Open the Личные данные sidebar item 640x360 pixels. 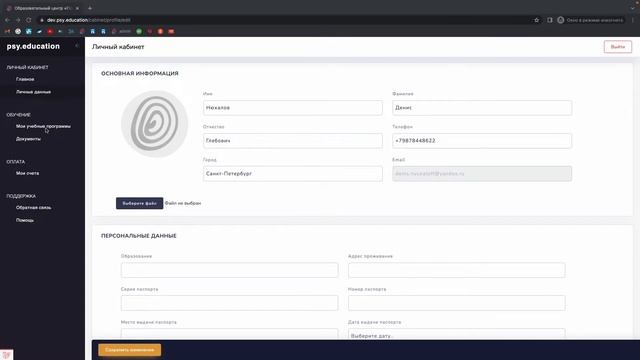[x=33, y=92]
